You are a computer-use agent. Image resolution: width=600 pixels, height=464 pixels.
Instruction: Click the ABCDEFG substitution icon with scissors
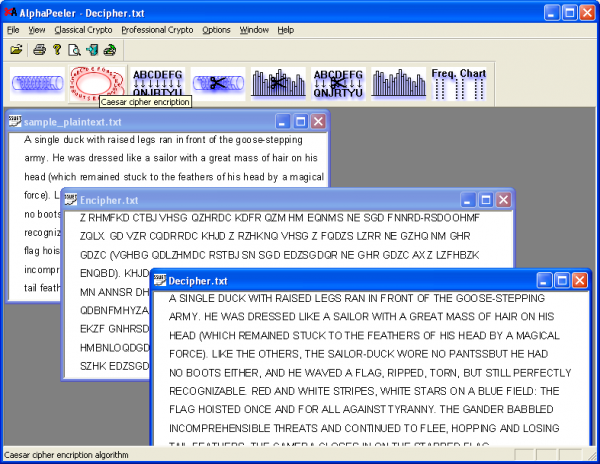click(338, 83)
